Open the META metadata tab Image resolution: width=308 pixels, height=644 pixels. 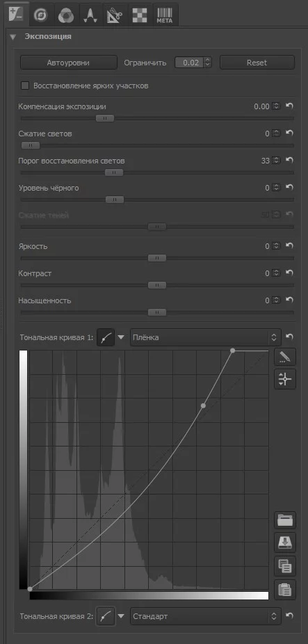tap(165, 15)
